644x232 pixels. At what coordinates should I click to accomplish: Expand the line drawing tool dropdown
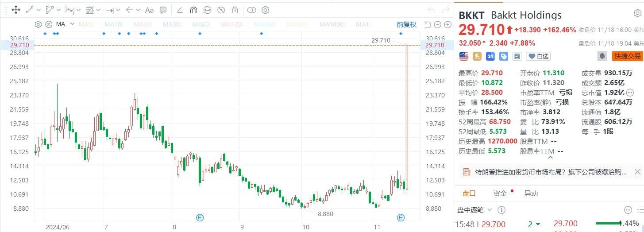pyautogui.click(x=39, y=10)
